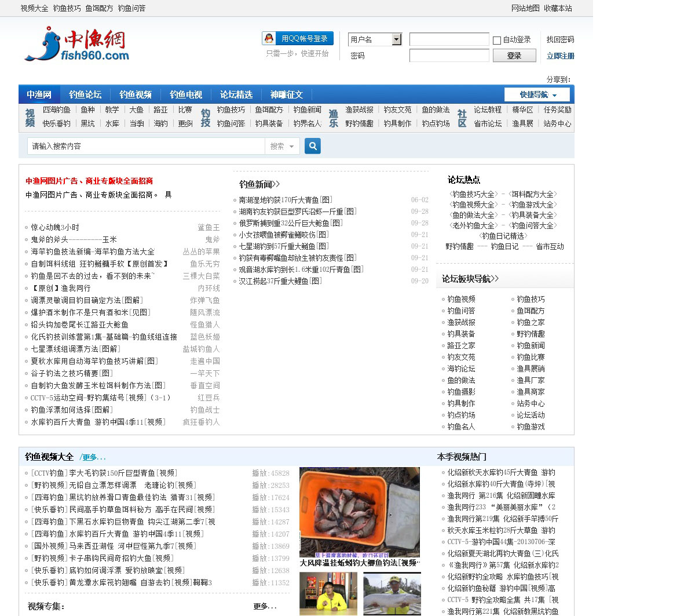Open the 钓鱼视频 nav tab
Viewport: 695px width, 616px height.
click(x=136, y=94)
